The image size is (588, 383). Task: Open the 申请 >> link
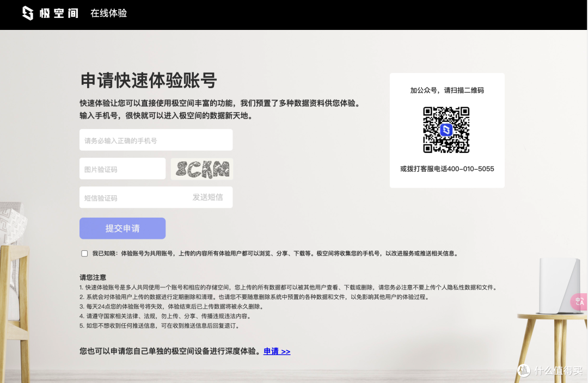(277, 351)
